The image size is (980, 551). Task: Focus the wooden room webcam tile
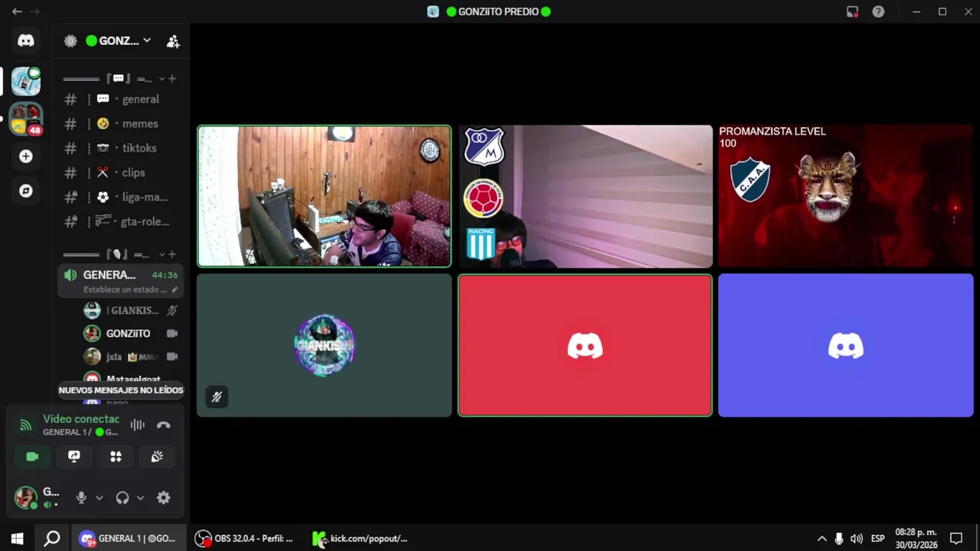click(325, 197)
